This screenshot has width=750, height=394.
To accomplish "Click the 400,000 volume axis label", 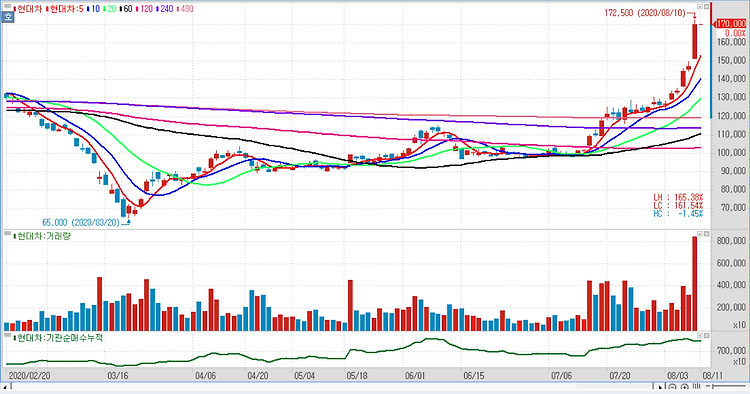I will 731,285.
